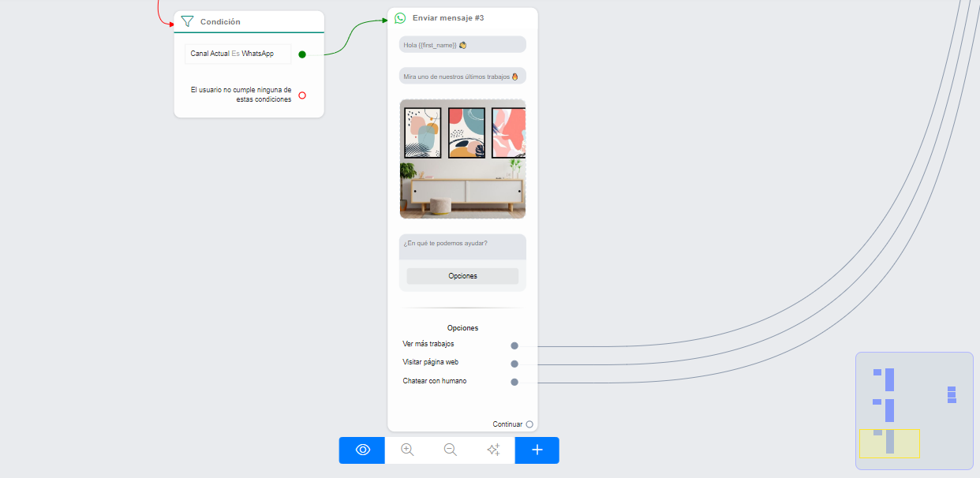Screen dimensions: 980x478
Task: Click the Continuar output circle
Action: (x=529, y=424)
